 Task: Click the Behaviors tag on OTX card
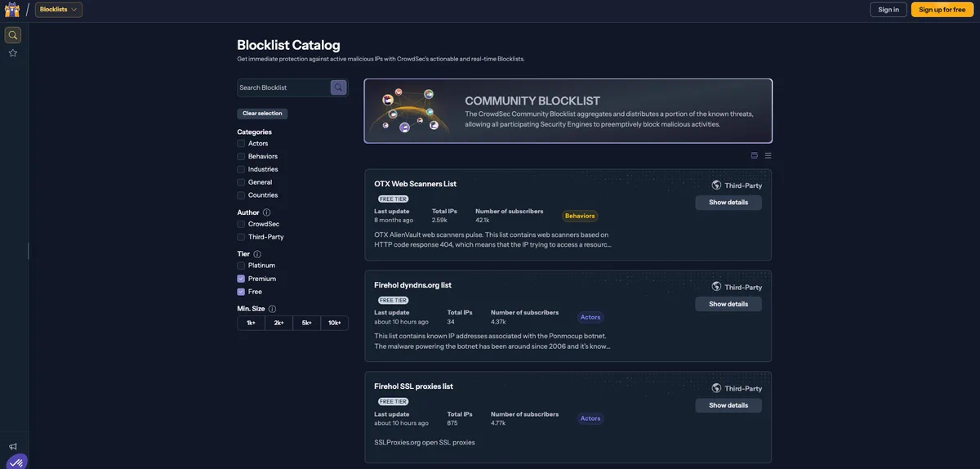(x=580, y=216)
